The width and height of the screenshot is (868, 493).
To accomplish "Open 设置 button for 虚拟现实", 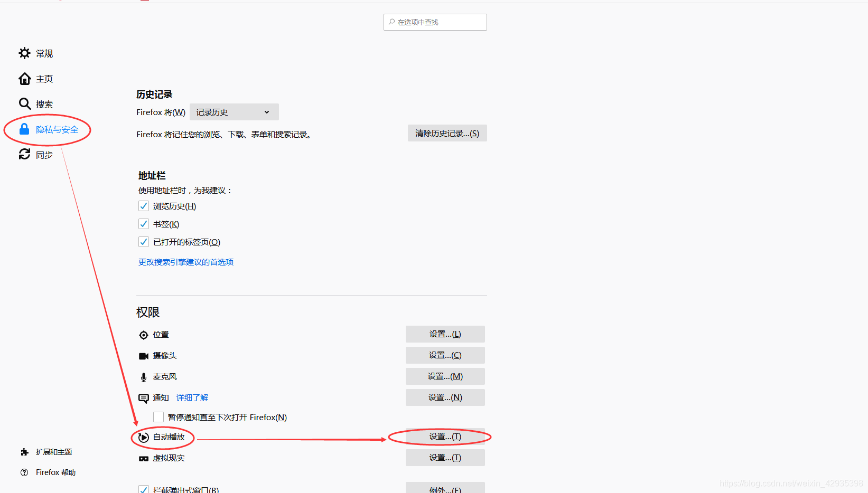I will 445,458.
